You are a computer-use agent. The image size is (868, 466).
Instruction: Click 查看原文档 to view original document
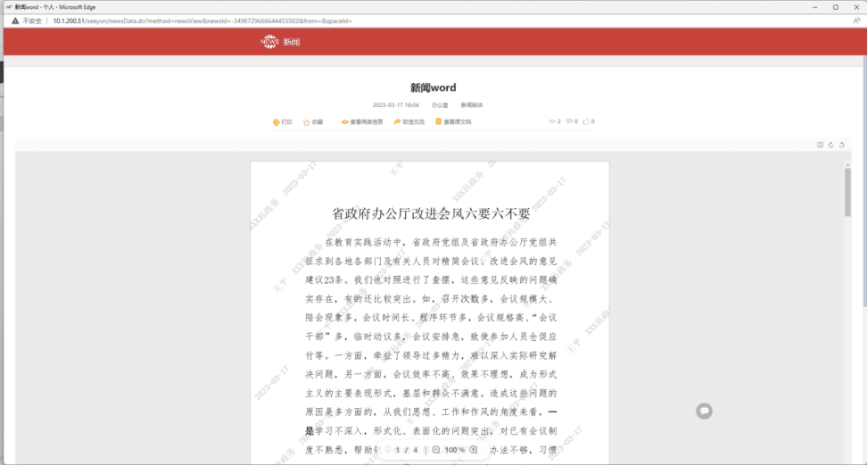tap(453, 122)
